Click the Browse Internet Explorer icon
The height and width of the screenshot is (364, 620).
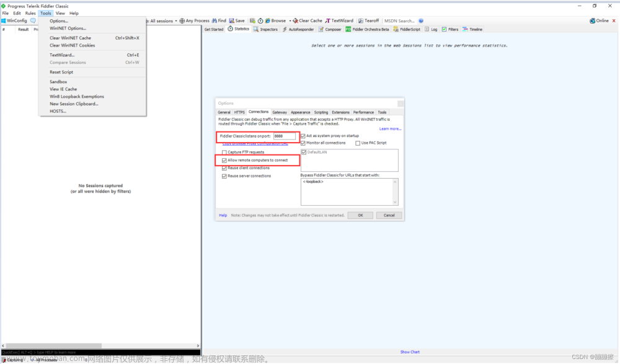coord(268,20)
